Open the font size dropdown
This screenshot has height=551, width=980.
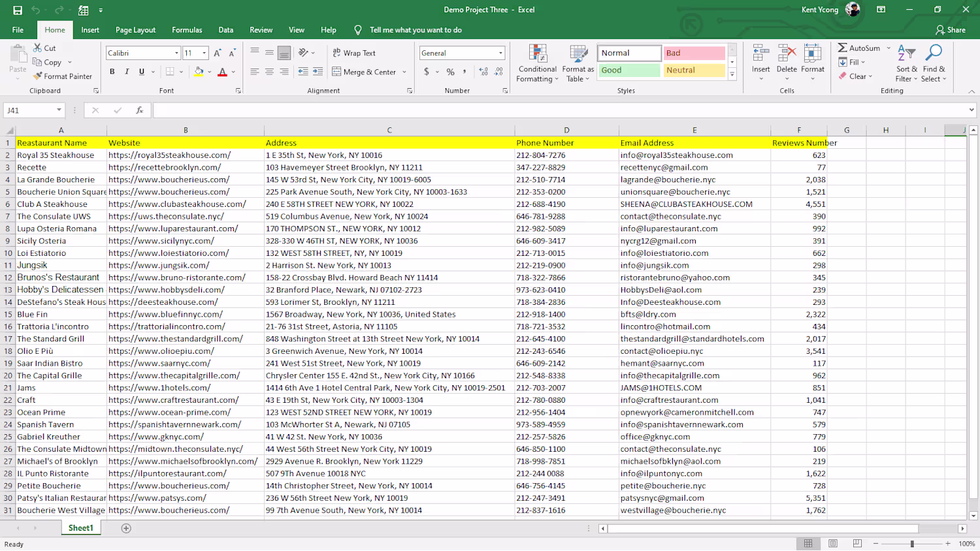point(204,53)
